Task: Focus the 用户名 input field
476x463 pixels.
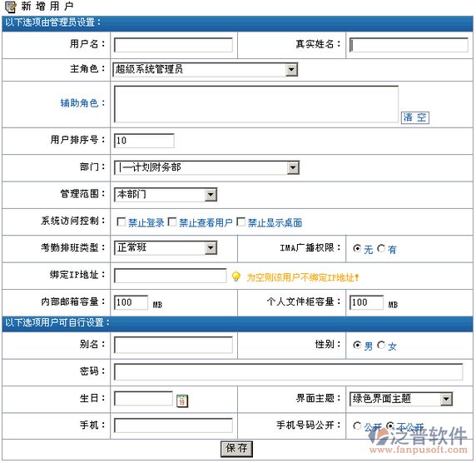Action: (173, 45)
